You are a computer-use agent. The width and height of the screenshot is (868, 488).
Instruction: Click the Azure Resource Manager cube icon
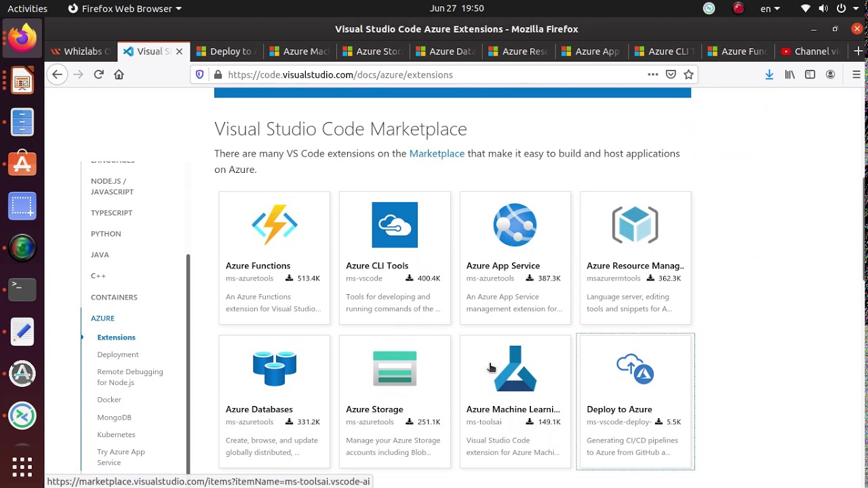[635, 225]
